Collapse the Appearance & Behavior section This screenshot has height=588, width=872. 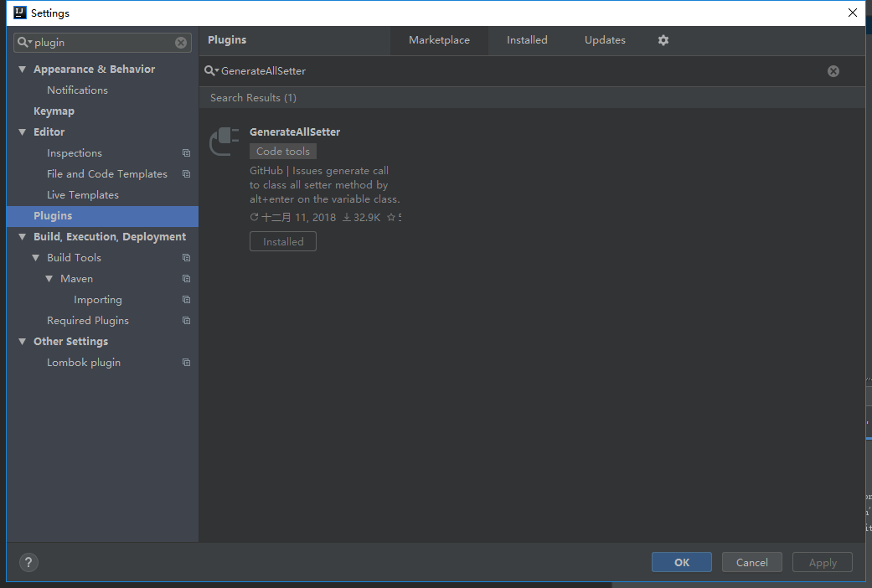(23, 70)
